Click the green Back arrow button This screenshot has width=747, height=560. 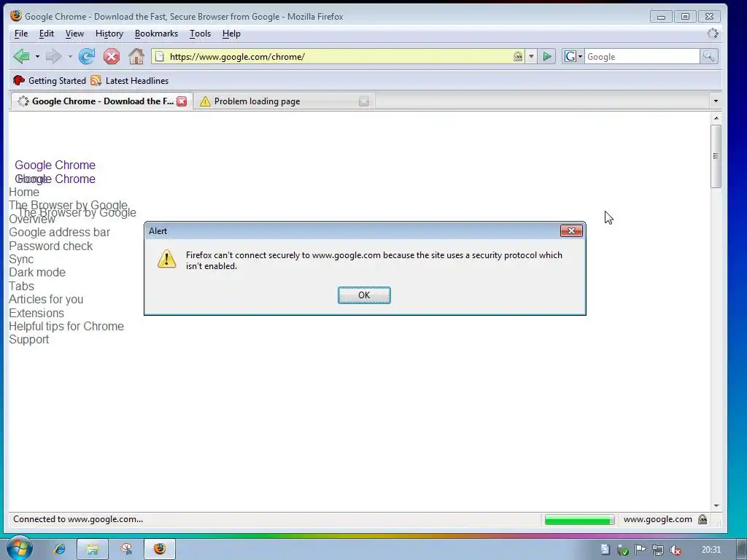21,56
